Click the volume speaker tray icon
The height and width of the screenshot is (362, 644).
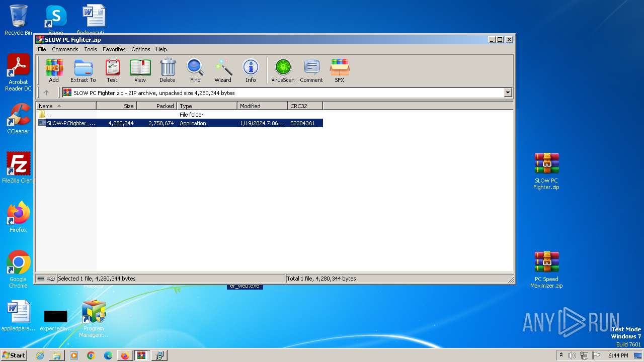tap(572, 355)
